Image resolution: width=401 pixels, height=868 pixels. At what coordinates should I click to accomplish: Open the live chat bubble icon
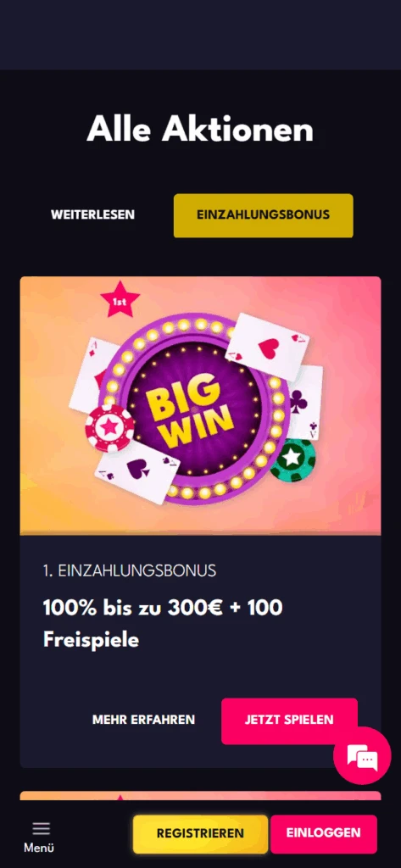point(362,755)
